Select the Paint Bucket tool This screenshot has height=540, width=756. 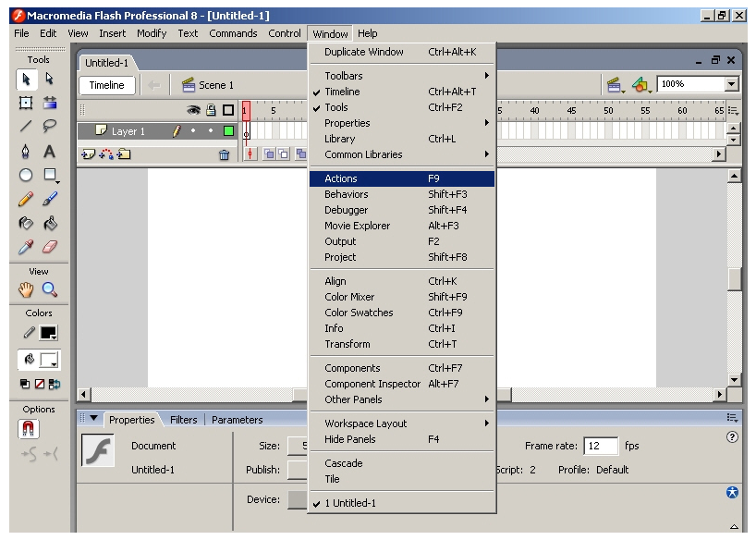pyautogui.click(x=50, y=223)
